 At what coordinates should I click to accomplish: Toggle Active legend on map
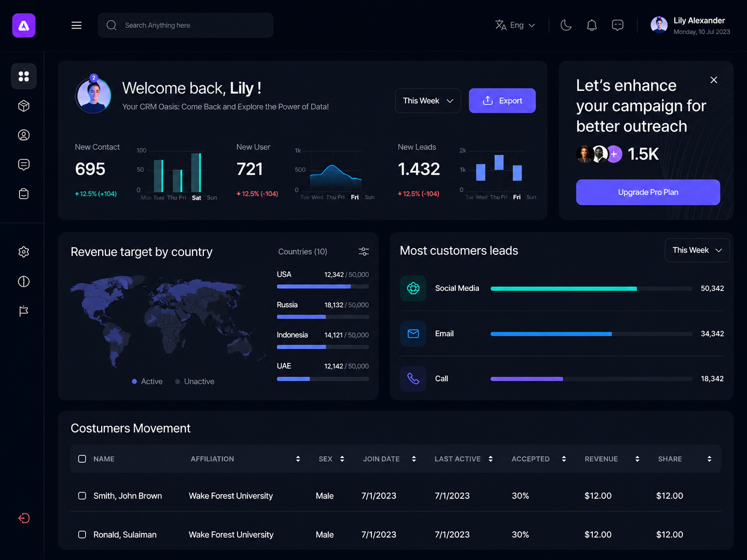[147, 382]
